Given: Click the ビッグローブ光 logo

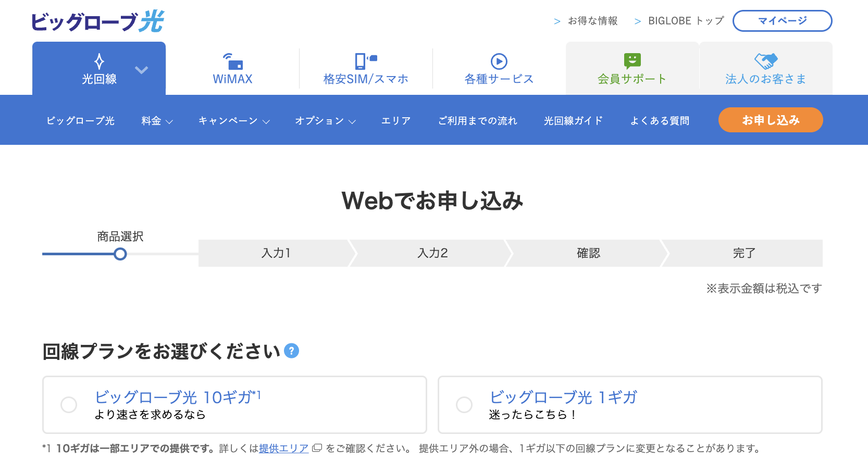Looking at the screenshot, I should 97,22.
